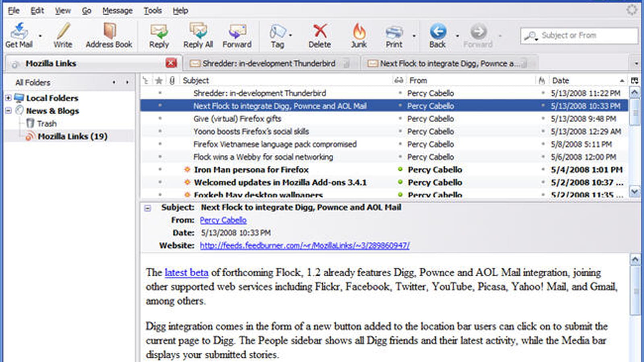The image size is (644, 362).
Task: Toggle read status of Shredder message row
Action: point(400,93)
